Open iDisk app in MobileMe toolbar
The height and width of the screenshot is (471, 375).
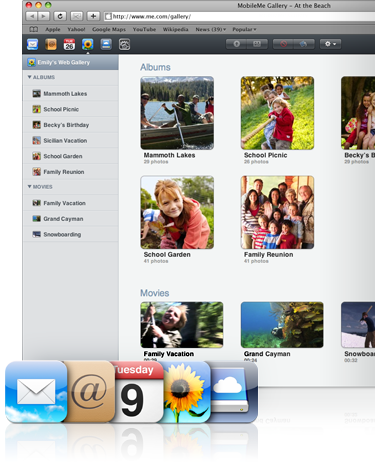coord(106,44)
